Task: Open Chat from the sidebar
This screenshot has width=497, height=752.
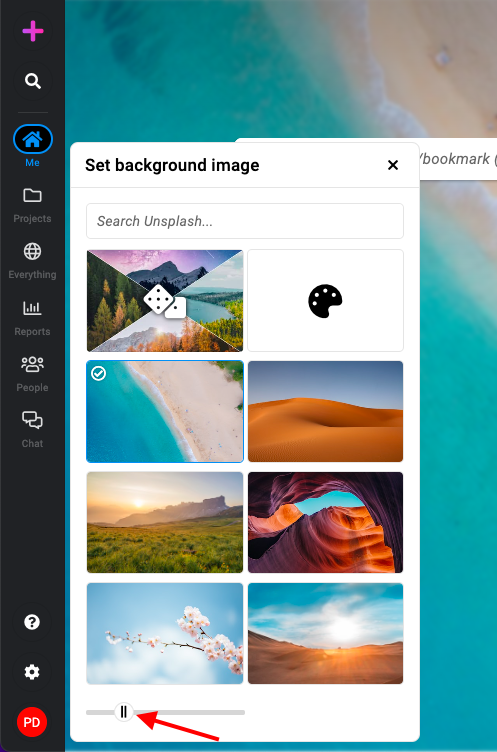Action: pyautogui.click(x=32, y=429)
